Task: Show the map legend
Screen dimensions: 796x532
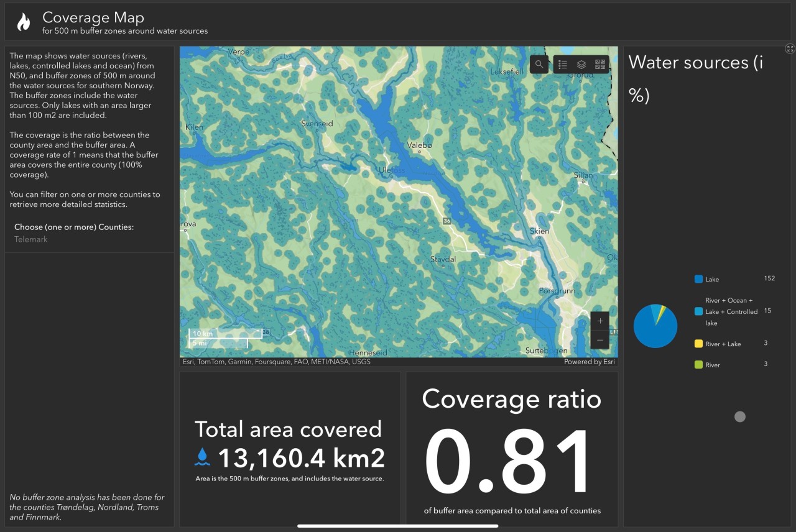Action: coord(563,65)
